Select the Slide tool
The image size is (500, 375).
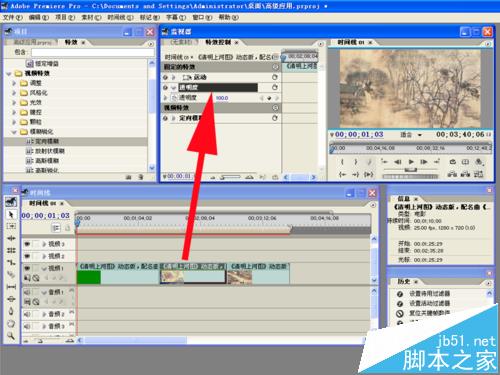11,299
